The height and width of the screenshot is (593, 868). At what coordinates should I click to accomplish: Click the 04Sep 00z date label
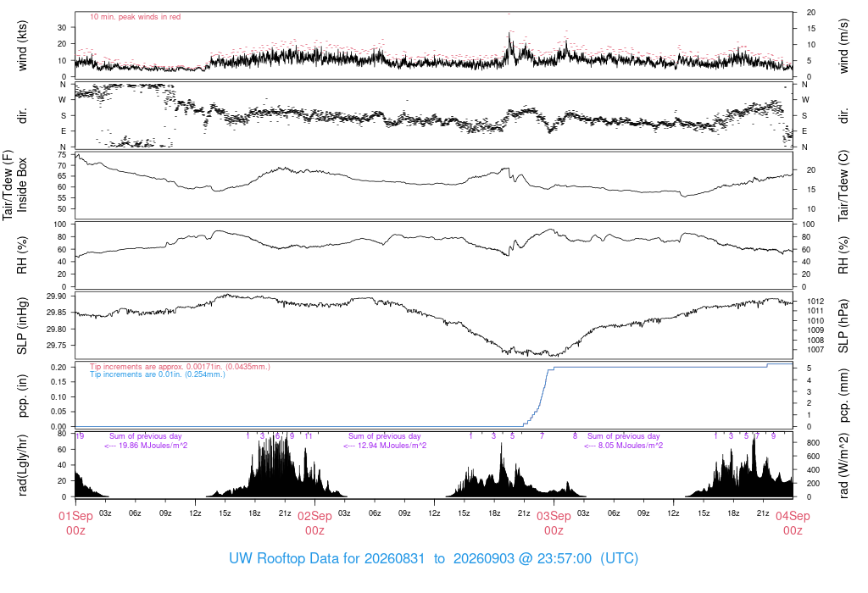[x=793, y=523]
